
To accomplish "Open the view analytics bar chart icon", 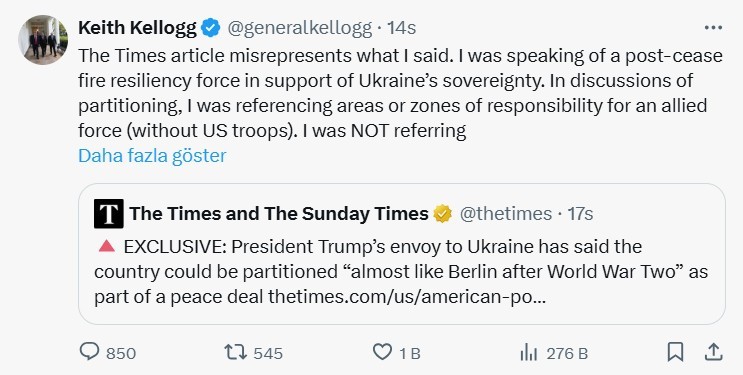I will (528, 352).
